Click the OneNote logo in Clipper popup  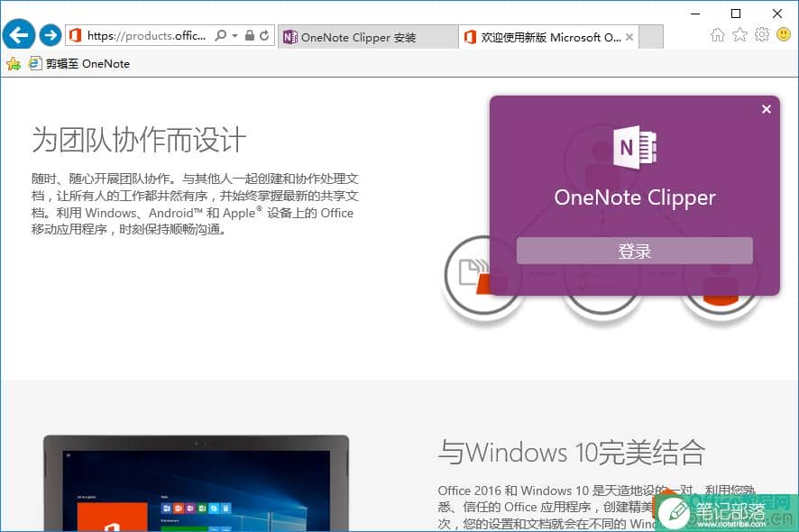635,147
